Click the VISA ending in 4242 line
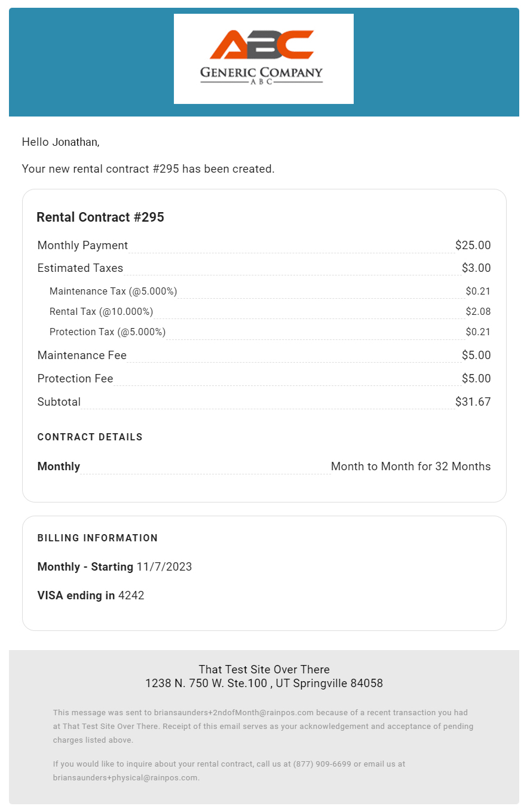This screenshot has height=812, width=527. click(x=91, y=595)
